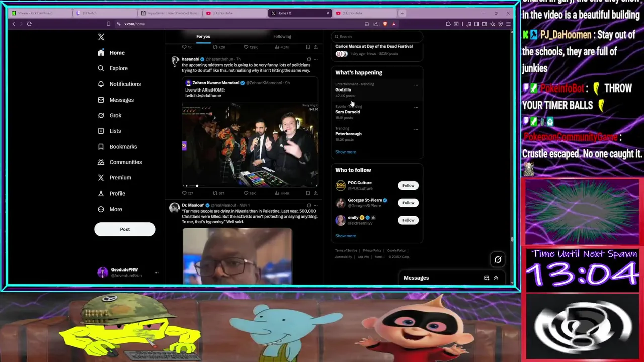The width and height of the screenshot is (644, 362).
Task: Compose new message in Messages drawer
Action: tap(486, 278)
